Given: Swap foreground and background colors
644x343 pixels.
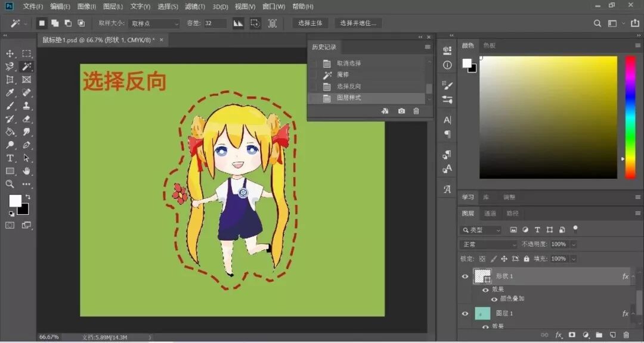Looking at the screenshot, I should click(x=28, y=197).
